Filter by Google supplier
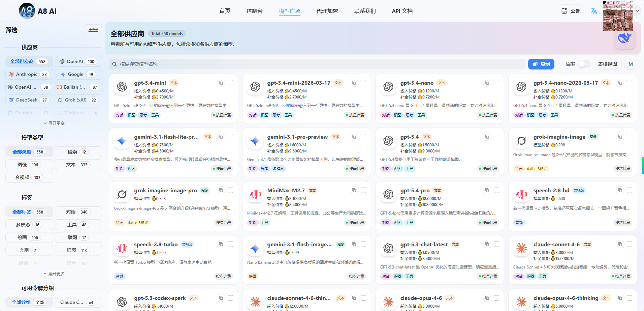The image size is (644, 311). 78,74
